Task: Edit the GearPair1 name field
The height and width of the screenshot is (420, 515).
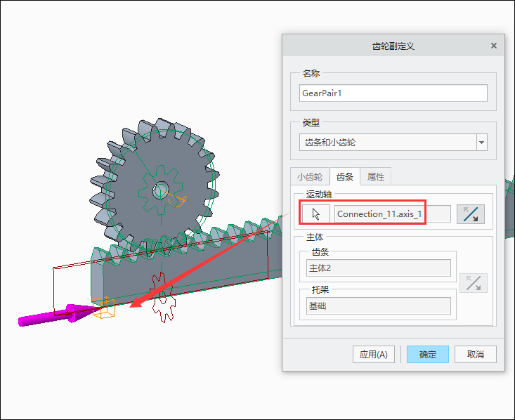Action: point(393,93)
